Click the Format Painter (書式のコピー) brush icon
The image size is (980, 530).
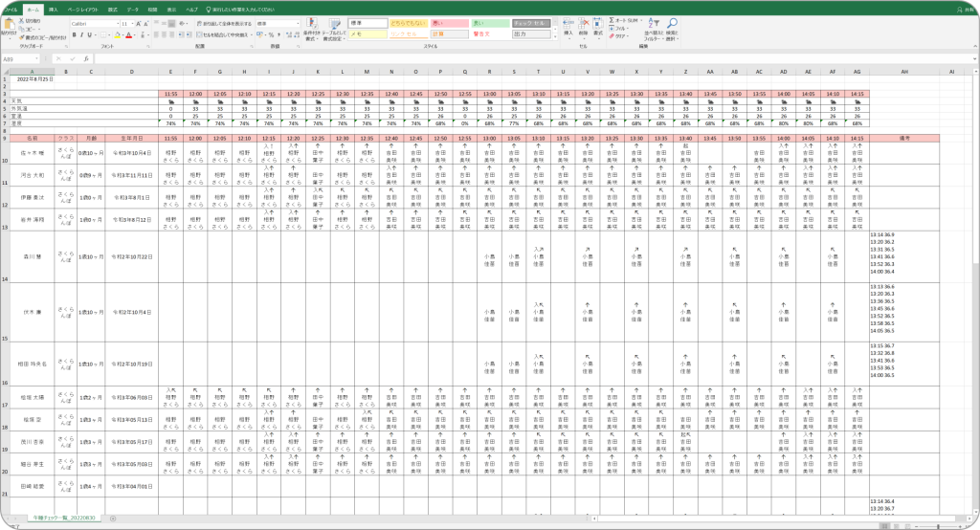coord(22,37)
